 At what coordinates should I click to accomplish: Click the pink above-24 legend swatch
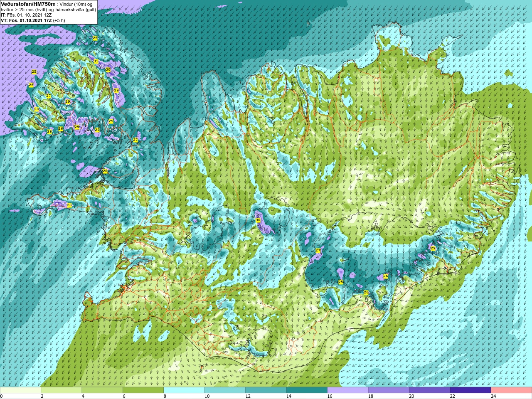(x=512, y=390)
